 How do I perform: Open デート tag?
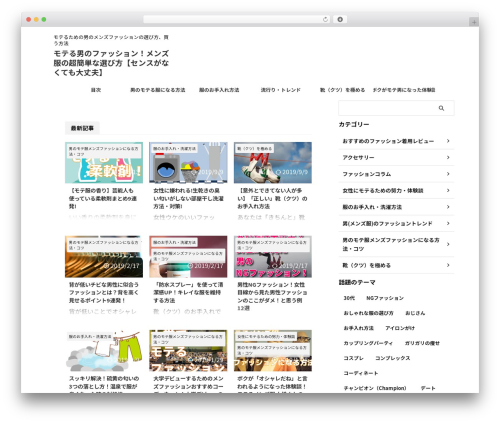[428, 388]
